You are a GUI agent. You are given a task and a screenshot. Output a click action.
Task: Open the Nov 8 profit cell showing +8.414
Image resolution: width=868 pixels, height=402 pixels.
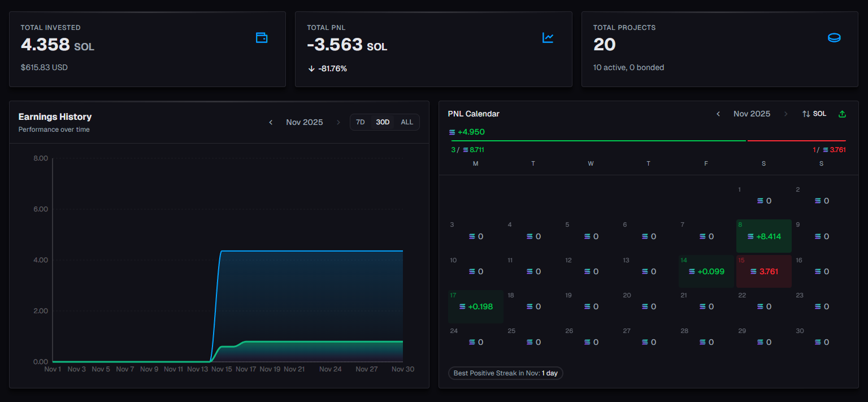[x=763, y=236]
